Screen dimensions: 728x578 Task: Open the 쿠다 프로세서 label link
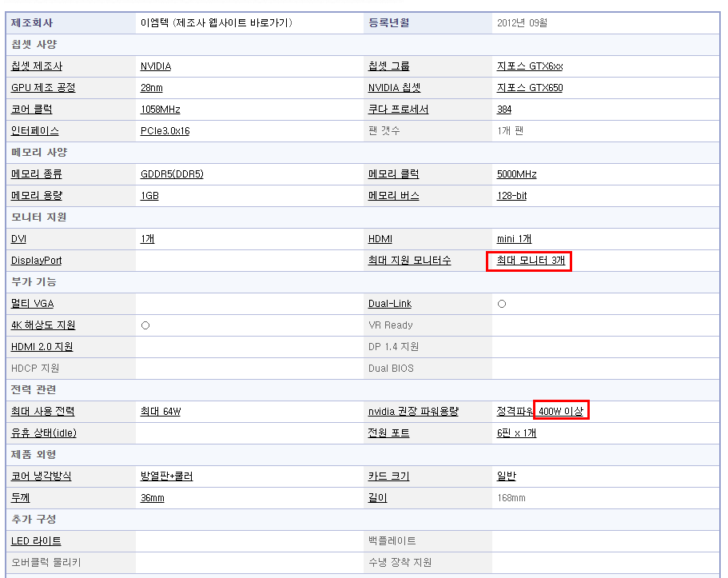(x=398, y=110)
